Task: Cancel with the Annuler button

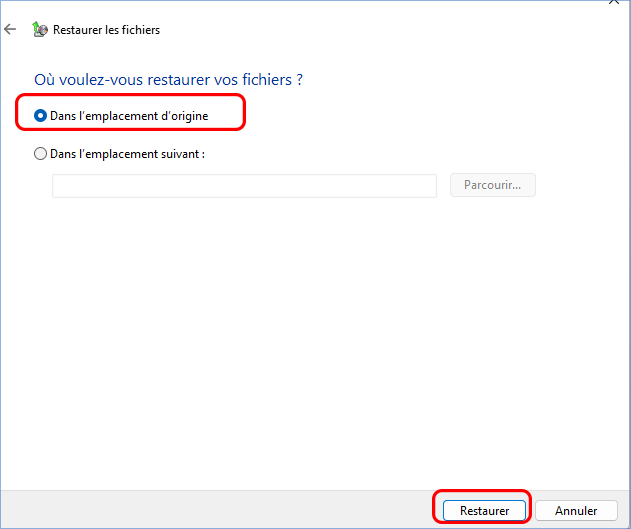Action: point(576,510)
